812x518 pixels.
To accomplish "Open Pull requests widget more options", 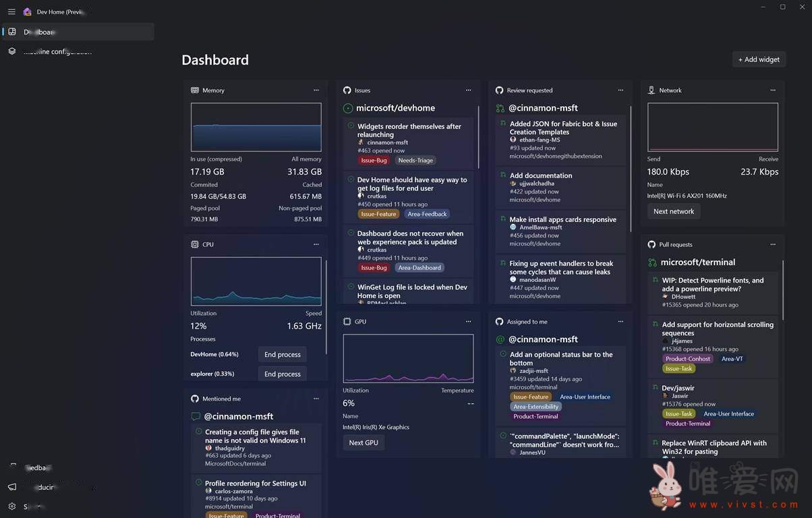I will (773, 244).
